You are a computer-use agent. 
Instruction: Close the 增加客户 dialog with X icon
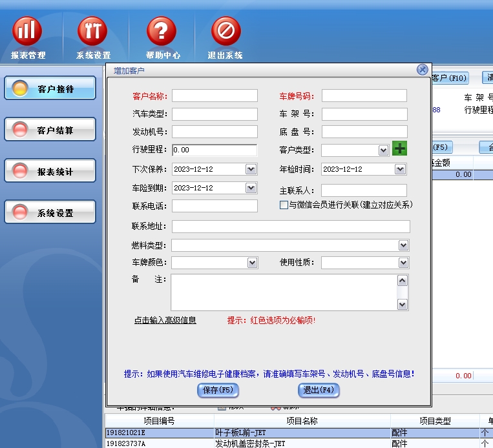click(422, 70)
